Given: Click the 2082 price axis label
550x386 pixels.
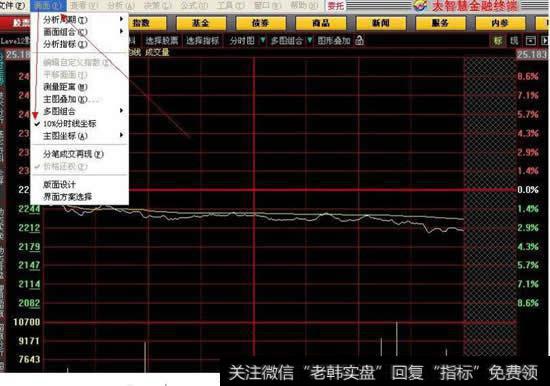Looking at the screenshot, I should [29, 303].
